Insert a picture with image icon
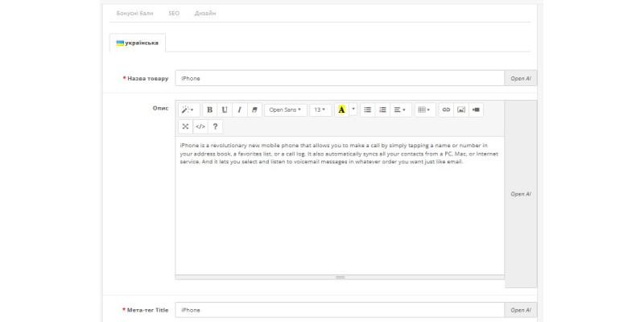The height and width of the screenshot is (322, 644). click(460, 109)
